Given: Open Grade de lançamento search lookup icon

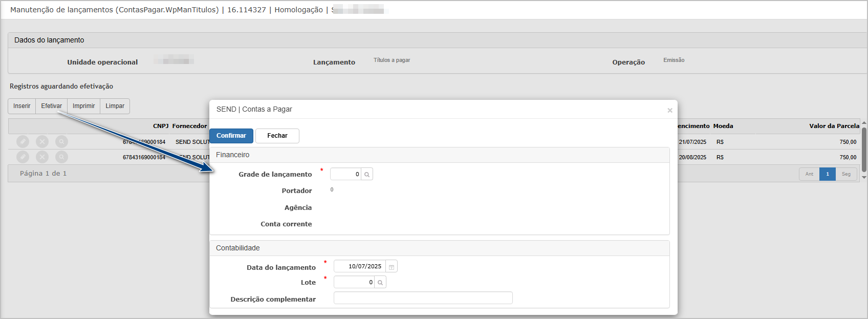Looking at the screenshot, I should pyautogui.click(x=367, y=174).
